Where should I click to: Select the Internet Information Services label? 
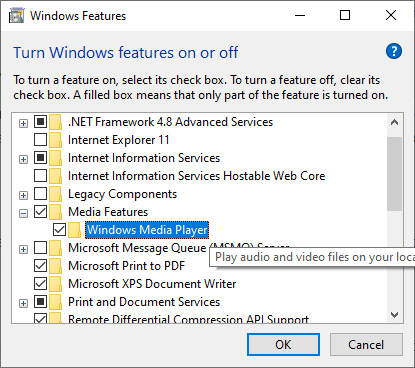point(144,158)
